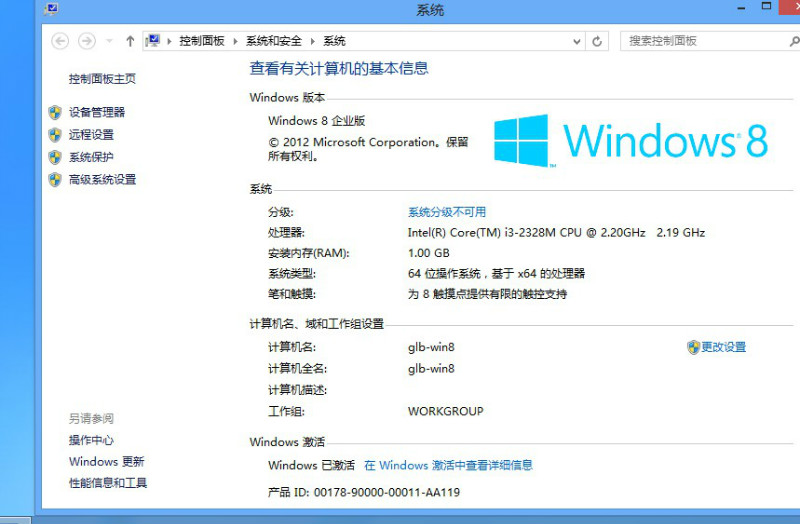
Task: Click the computer icon in address bar
Action: click(153, 40)
